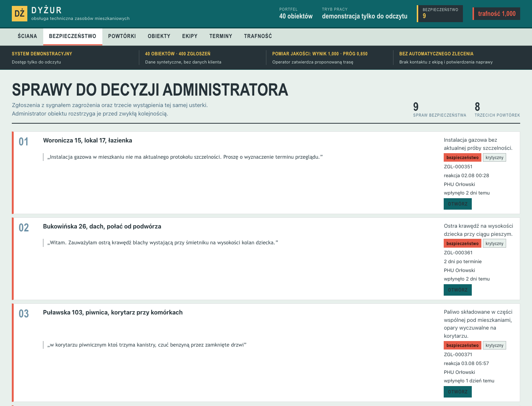Viewport: 532px width, 406px height.
Task: Open case ZGL-000371 with OTWÓRZ button
Action: (458, 392)
